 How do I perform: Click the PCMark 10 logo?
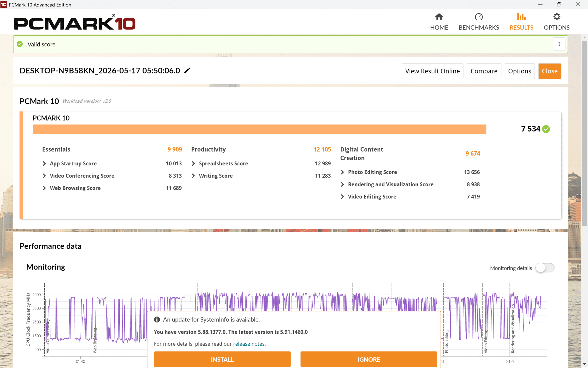[x=75, y=22]
